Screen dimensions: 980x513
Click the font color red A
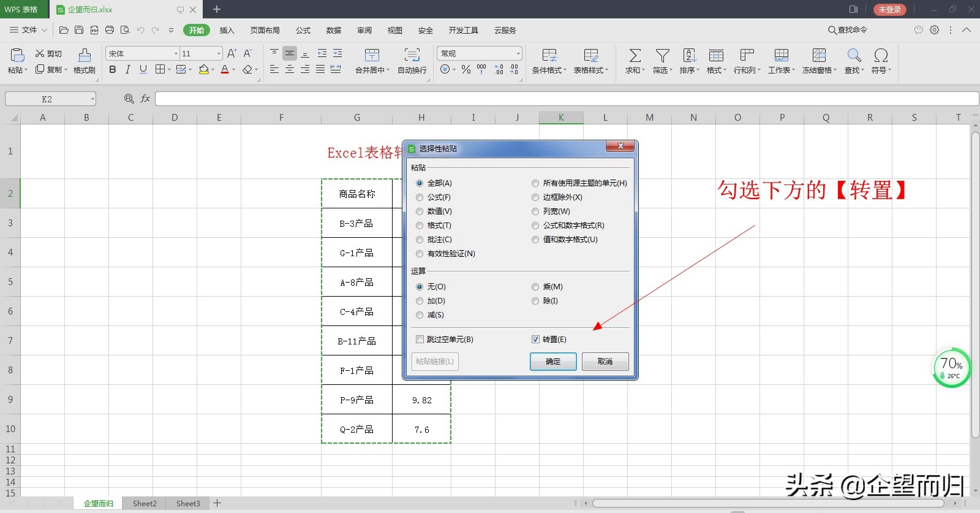[225, 70]
